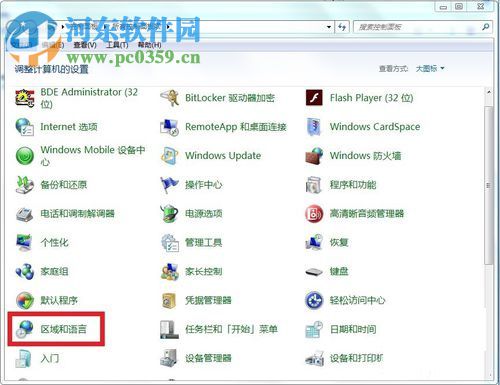Click the magnifier search icon
The image size is (500, 385).
pyautogui.click(x=486, y=27)
